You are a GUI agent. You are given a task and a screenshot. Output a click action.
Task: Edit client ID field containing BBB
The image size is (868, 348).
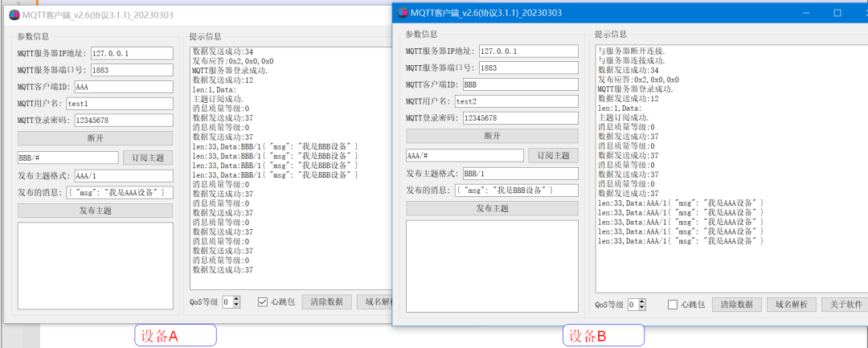tap(520, 84)
